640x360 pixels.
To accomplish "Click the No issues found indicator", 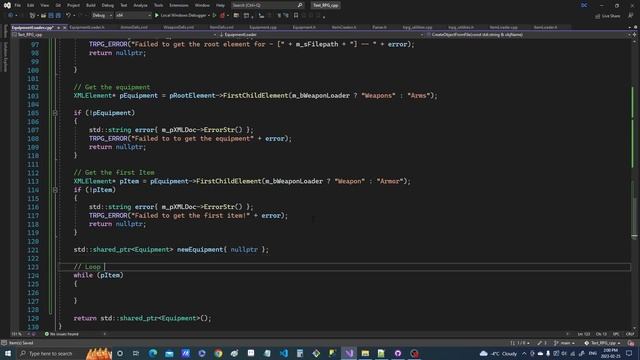I will click(x=61, y=334).
